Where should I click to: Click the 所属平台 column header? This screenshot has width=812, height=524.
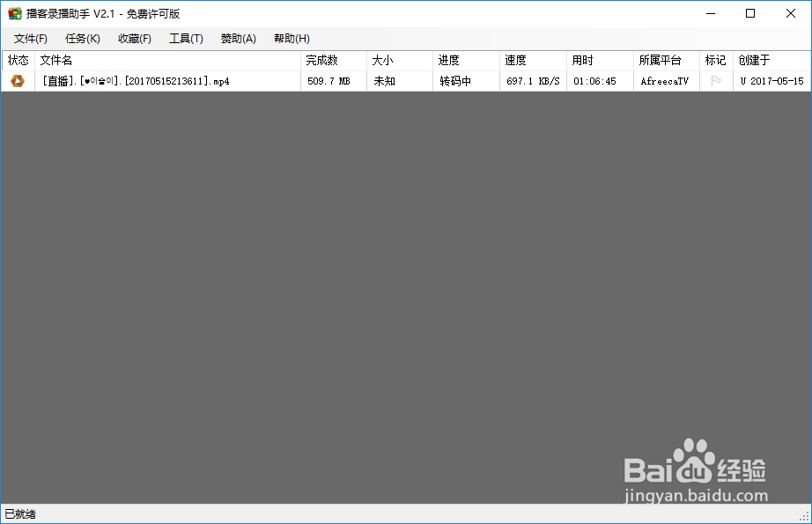click(666, 60)
